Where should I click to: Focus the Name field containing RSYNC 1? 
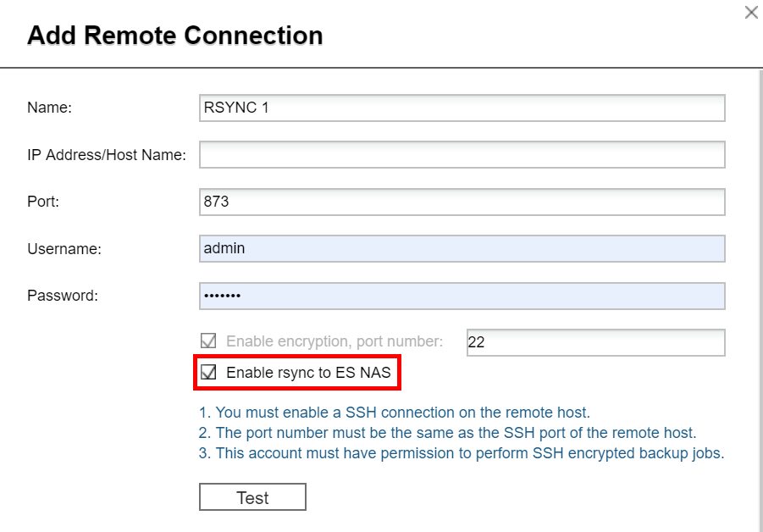pos(462,108)
